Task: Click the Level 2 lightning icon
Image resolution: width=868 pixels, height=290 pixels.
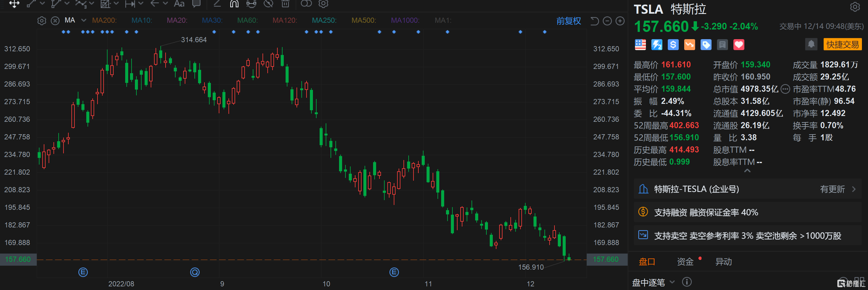Action: point(656,44)
